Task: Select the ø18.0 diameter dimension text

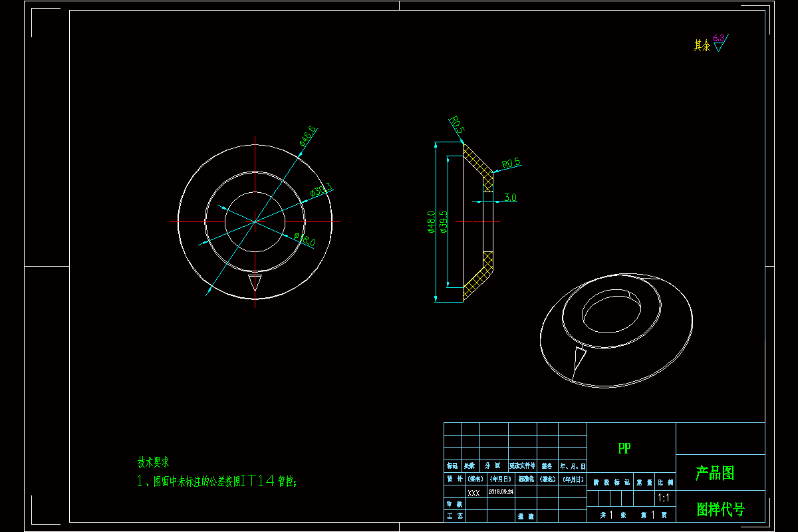Action: [305, 240]
